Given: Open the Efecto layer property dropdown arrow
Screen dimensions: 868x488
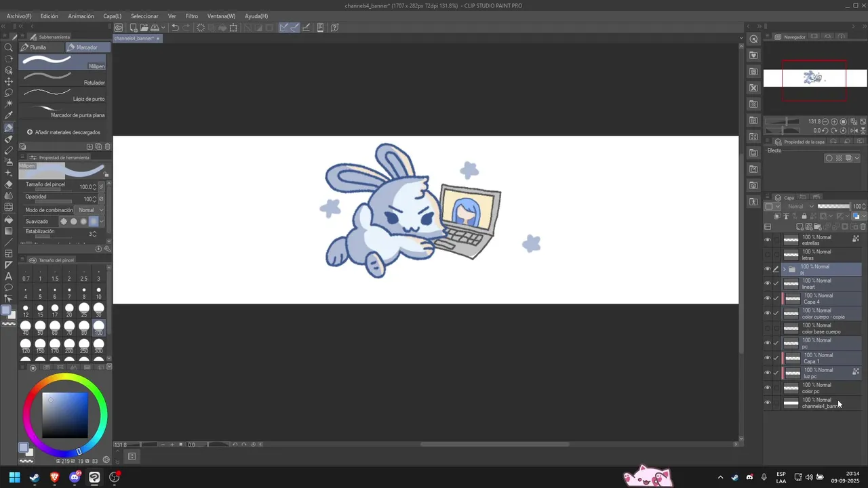Looking at the screenshot, I should 857,159.
